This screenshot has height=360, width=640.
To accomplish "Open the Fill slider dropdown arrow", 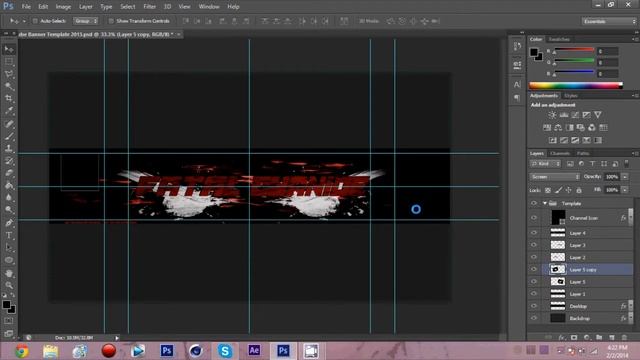I will (x=624, y=190).
